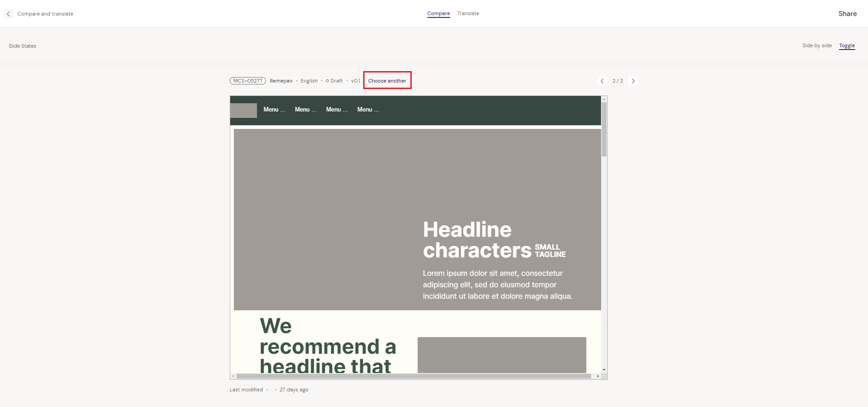This screenshot has height=407, width=868.
Task: Go to the previous slide with left chevron
Action: [602, 81]
